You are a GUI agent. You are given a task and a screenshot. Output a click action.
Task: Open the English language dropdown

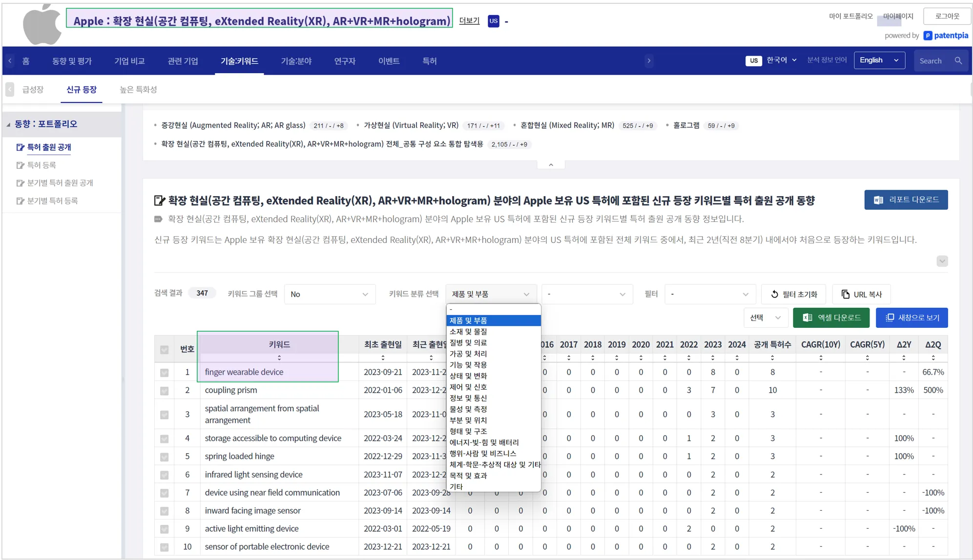[x=879, y=60]
